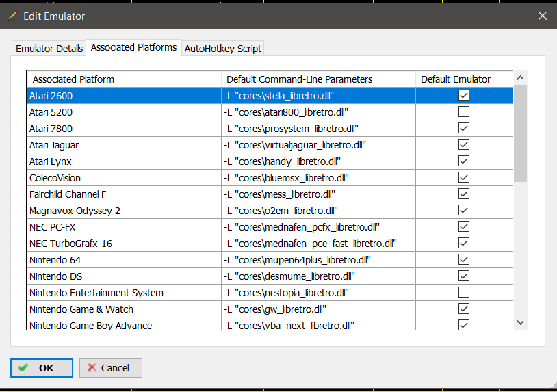Image resolution: width=557 pixels, height=392 pixels.
Task: Click the pencil icon in title bar
Action: click(x=12, y=16)
